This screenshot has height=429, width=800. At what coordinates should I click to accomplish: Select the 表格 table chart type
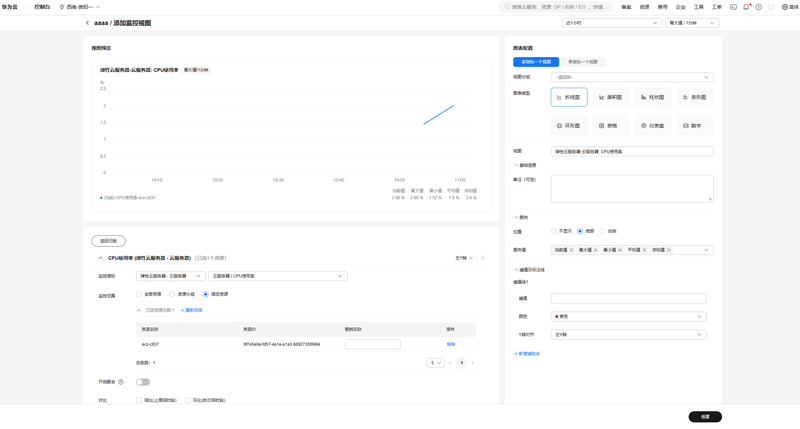[611, 125]
